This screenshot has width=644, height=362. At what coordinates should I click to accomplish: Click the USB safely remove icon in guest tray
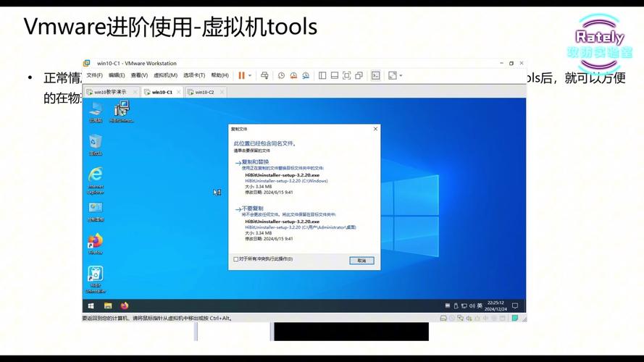click(x=456, y=306)
